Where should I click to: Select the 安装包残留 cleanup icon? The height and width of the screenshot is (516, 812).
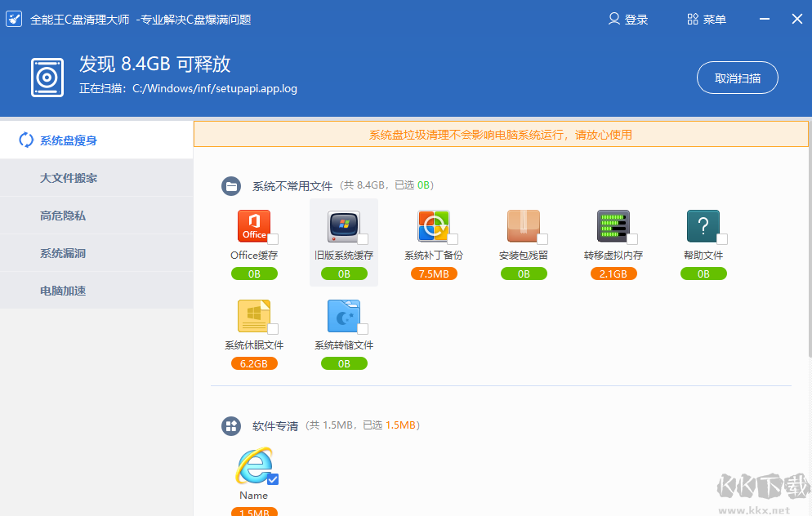(x=524, y=226)
